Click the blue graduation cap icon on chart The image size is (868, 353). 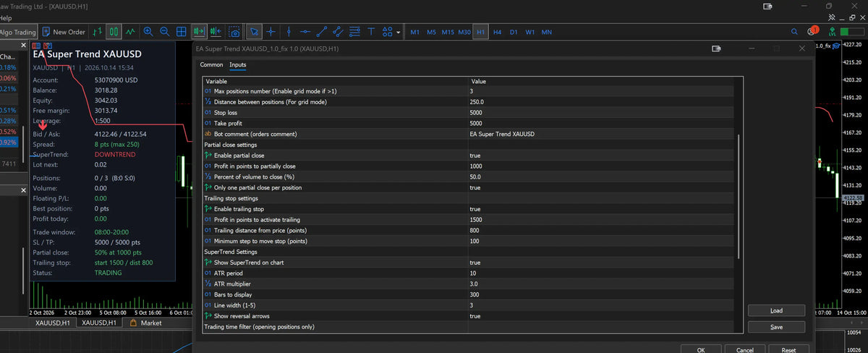tap(836, 46)
